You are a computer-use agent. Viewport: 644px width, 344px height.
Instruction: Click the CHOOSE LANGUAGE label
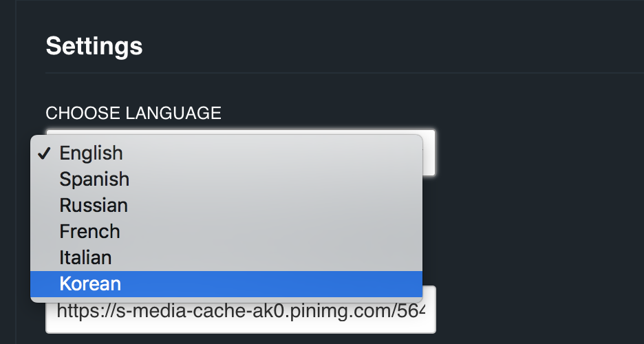coord(133,114)
